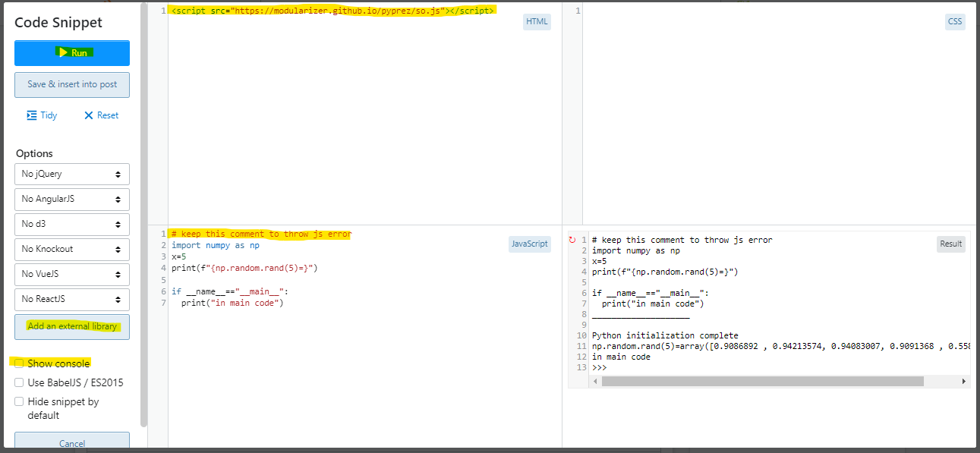Viewport: 980px width, 453px height.
Task: Click 'x=5' line in JavaScript editor
Action: point(179,256)
